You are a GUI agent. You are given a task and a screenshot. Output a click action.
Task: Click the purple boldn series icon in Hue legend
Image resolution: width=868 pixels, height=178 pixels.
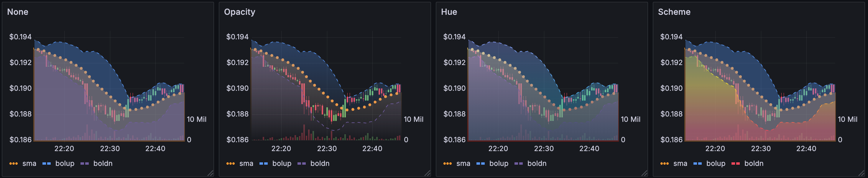coord(519,164)
